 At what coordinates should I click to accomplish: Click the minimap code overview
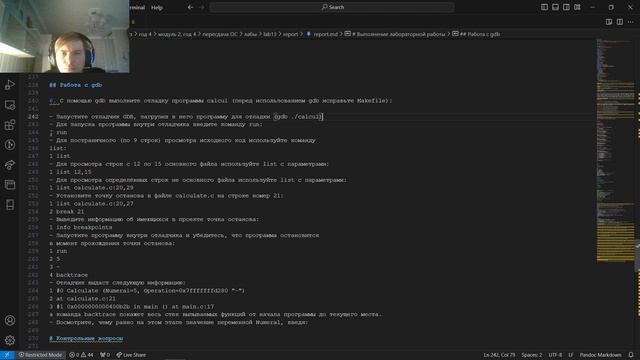tap(616, 150)
